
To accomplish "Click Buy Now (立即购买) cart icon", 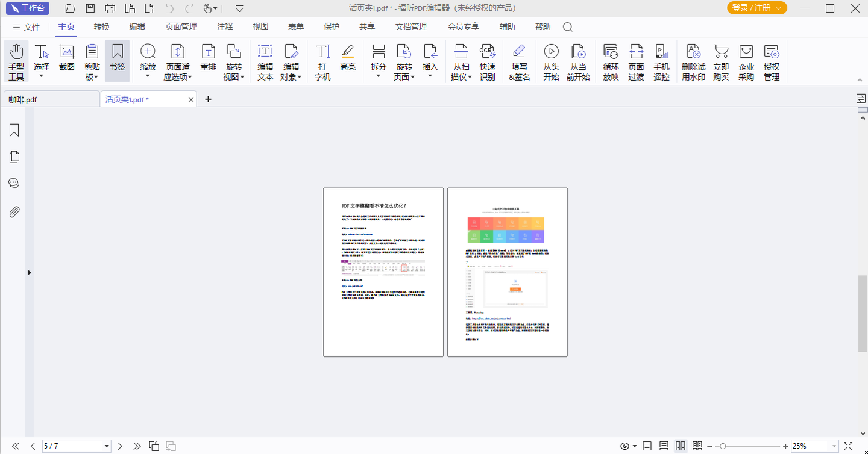I will (x=721, y=61).
